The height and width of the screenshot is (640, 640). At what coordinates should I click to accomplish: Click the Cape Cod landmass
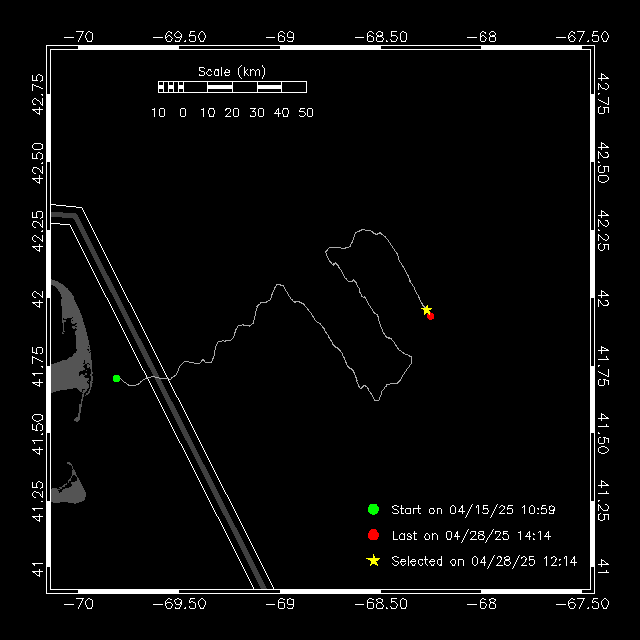[70, 330]
